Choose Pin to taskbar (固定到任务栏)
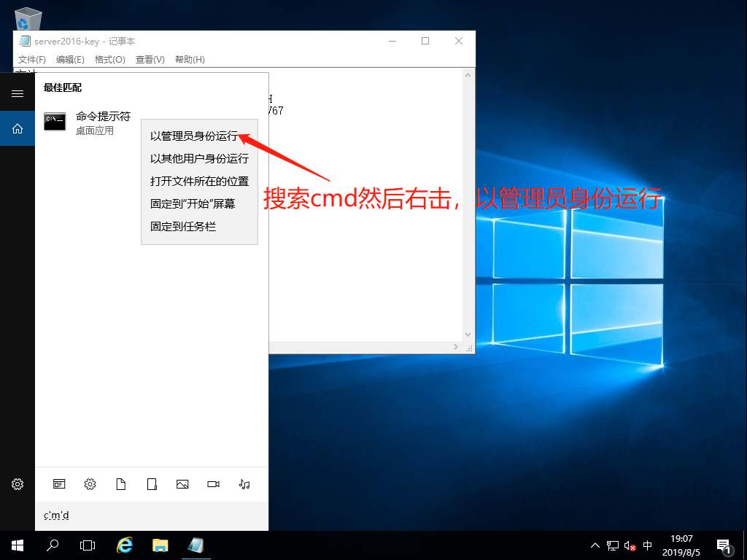This screenshot has height=560, width=747. [x=200, y=227]
